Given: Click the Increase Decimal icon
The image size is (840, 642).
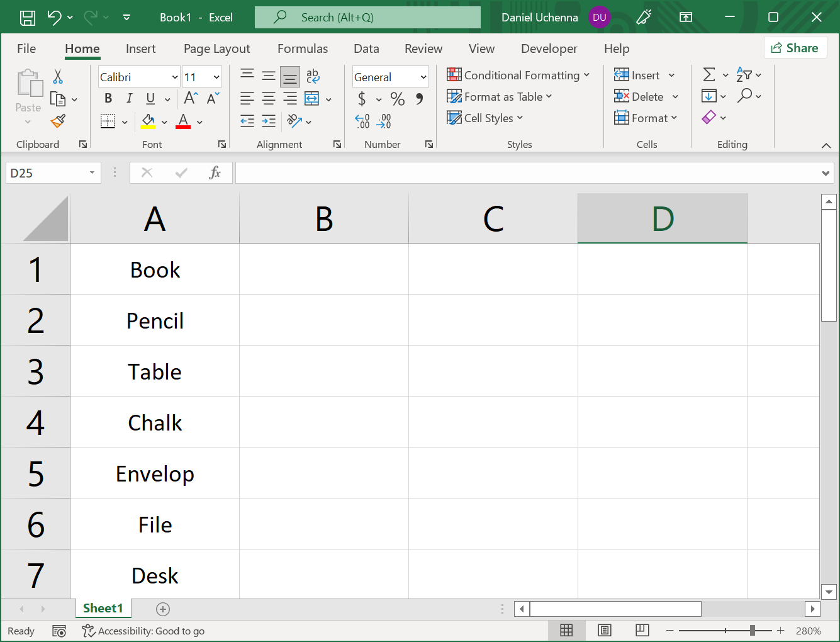Looking at the screenshot, I should [x=362, y=121].
